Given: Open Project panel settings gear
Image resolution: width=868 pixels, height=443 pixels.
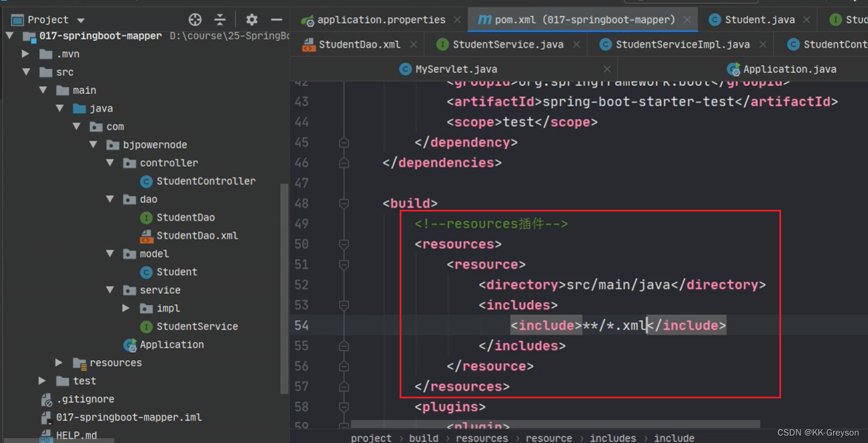Looking at the screenshot, I should (252, 19).
